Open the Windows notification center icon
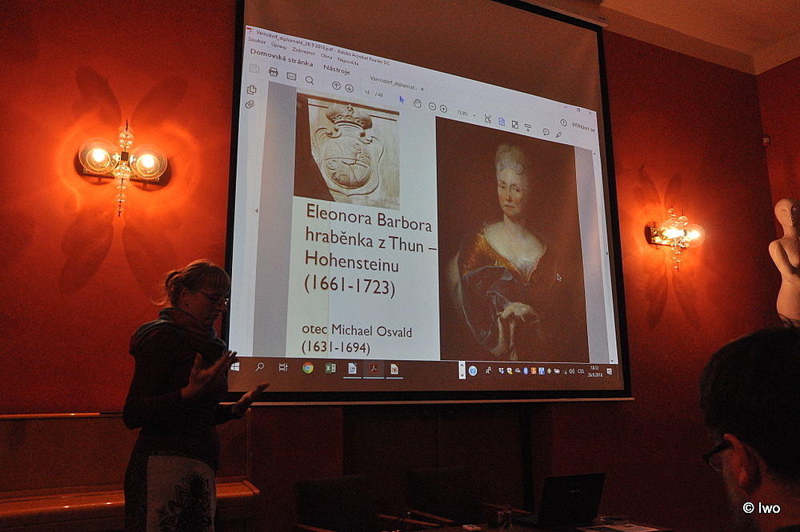Viewport: 800px width, 532px height. tap(610, 372)
